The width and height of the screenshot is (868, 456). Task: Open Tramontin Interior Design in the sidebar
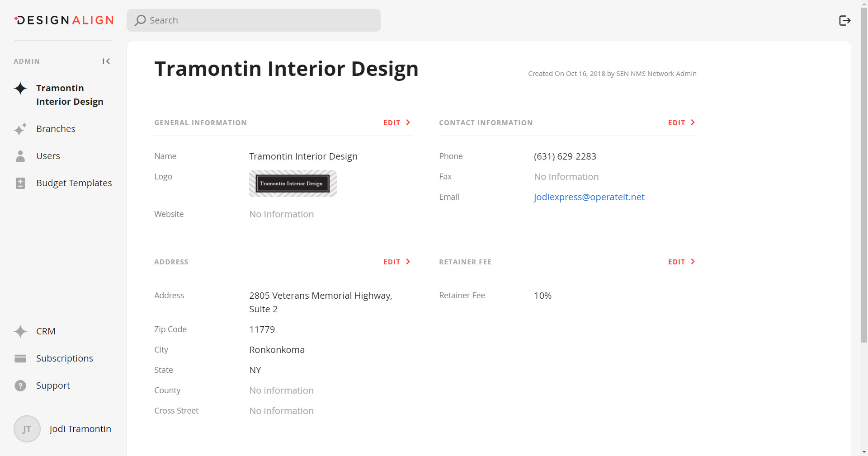pos(70,95)
